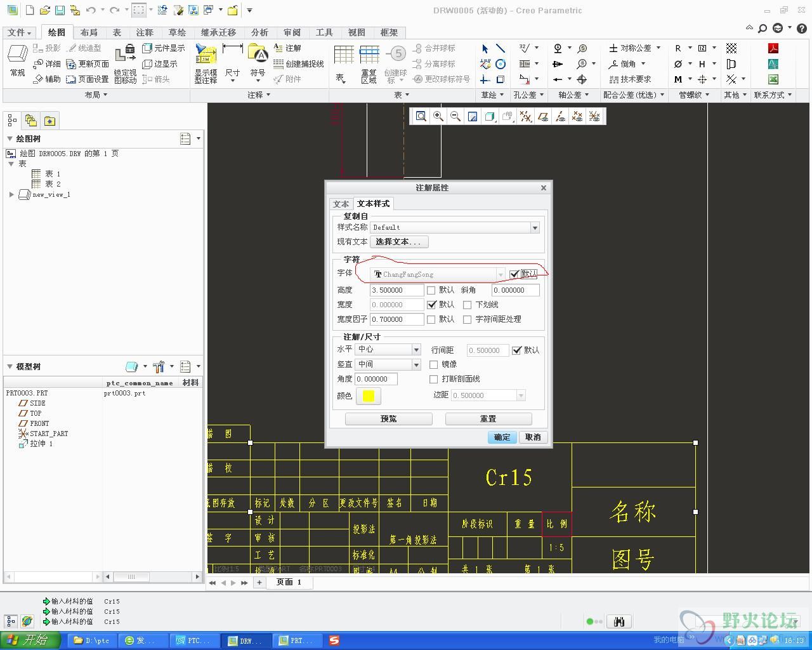Viewport: 812px width, 650px height.
Task: Open the 水平 alignment dropdown
Action: click(416, 350)
